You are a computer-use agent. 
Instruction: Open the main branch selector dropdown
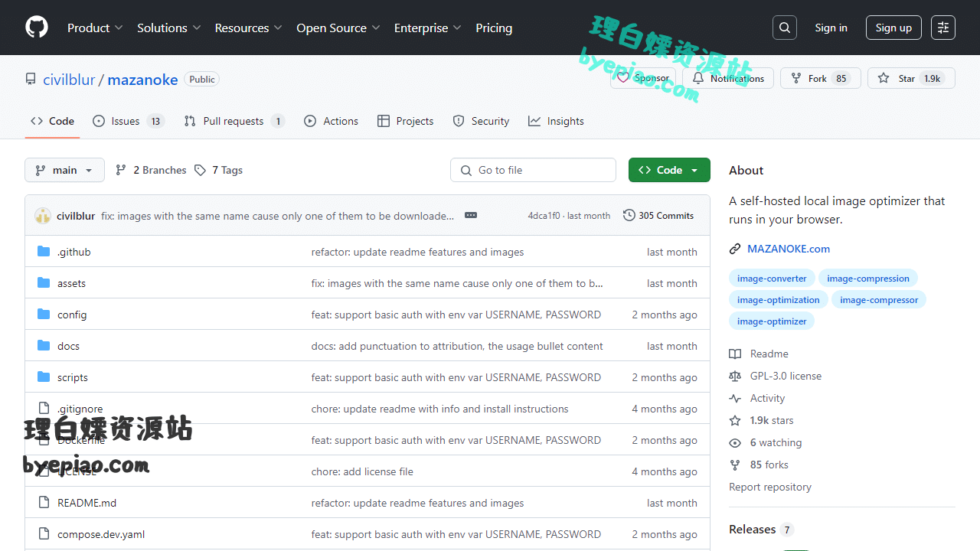[x=64, y=170]
